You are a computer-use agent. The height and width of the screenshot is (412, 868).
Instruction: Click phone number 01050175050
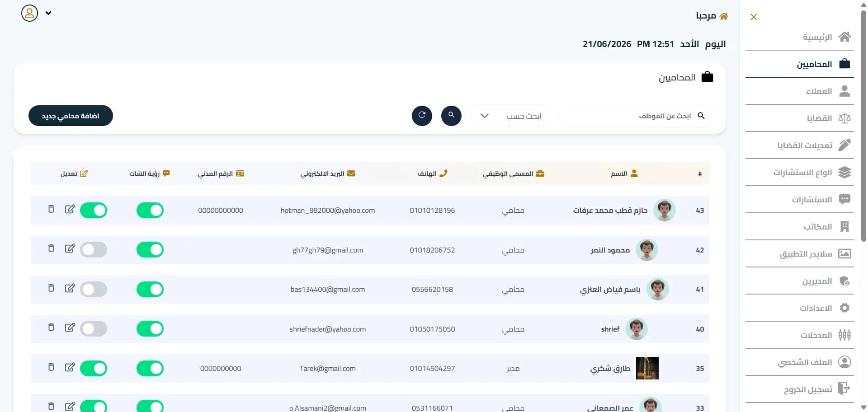coord(432,329)
